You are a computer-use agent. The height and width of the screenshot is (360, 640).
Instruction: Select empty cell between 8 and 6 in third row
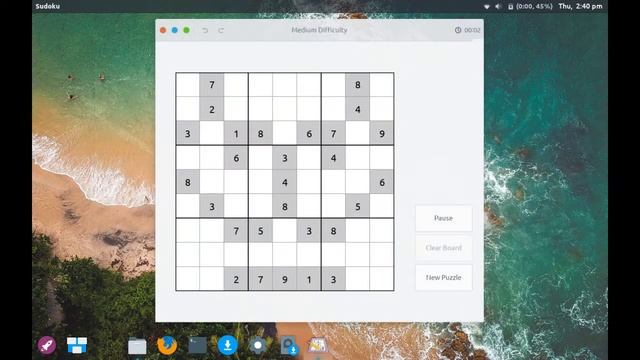tap(284, 133)
